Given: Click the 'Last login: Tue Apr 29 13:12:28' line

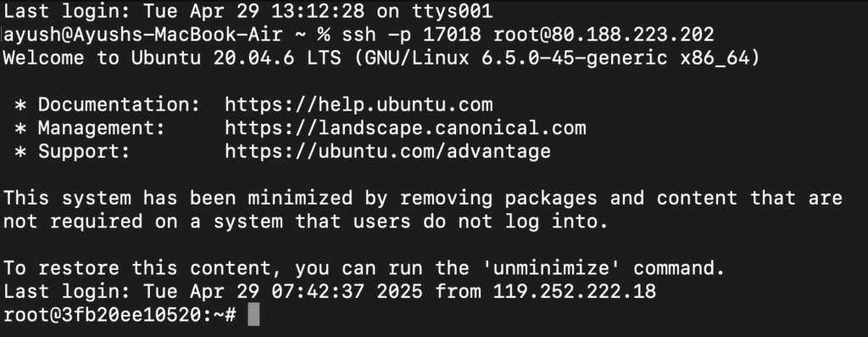Looking at the screenshot, I should (x=248, y=12).
